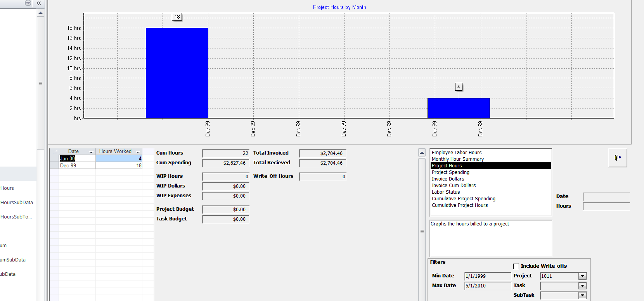Collapse the navigation pane with double chevron
The width and height of the screenshot is (644, 301).
(x=39, y=3)
